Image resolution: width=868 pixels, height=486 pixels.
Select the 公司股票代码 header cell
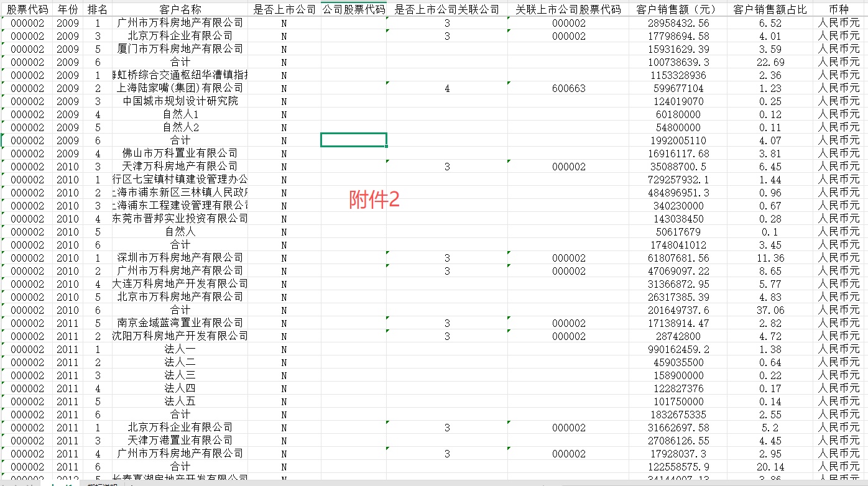[354, 10]
